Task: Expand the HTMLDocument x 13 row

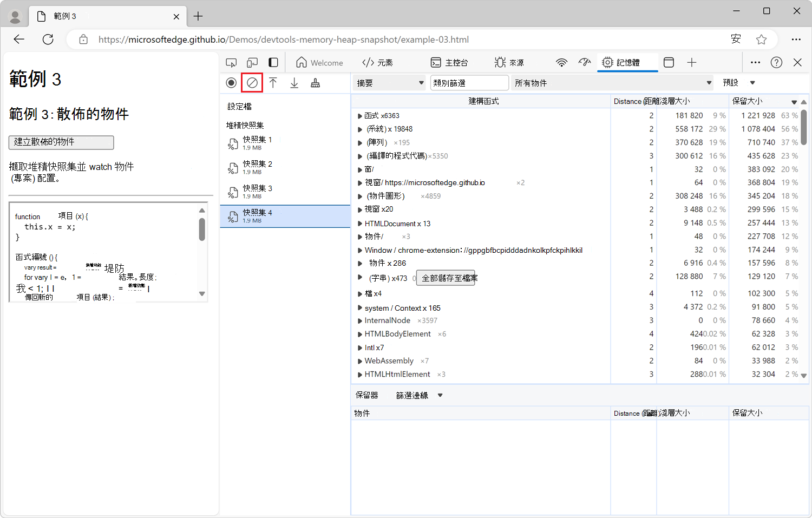Action: 360,224
